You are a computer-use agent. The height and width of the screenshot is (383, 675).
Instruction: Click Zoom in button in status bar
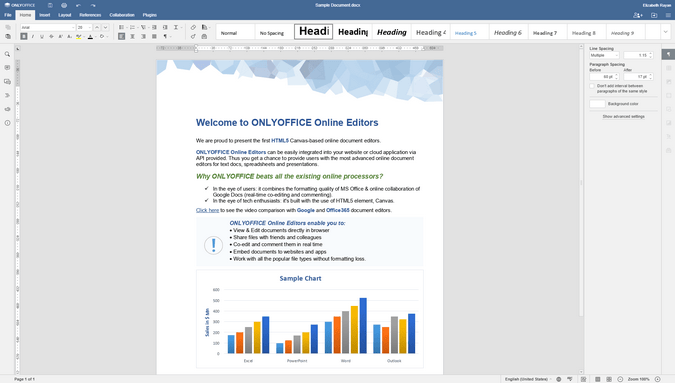point(657,379)
